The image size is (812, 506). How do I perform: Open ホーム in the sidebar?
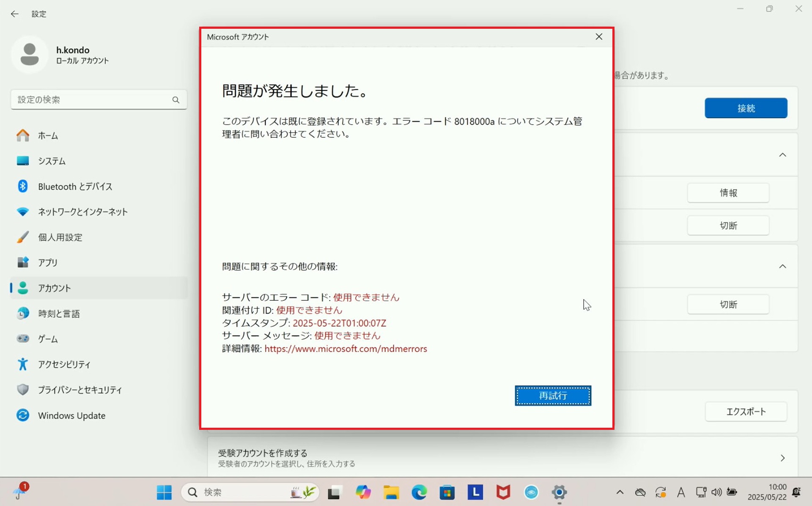point(99,135)
